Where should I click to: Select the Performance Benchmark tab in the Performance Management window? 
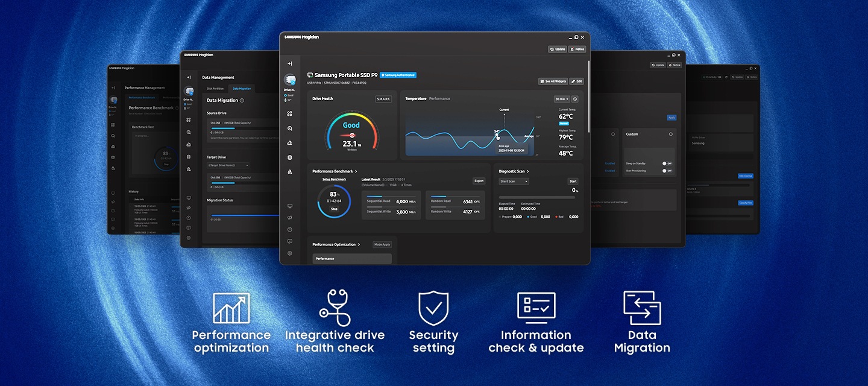coord(142,97)
